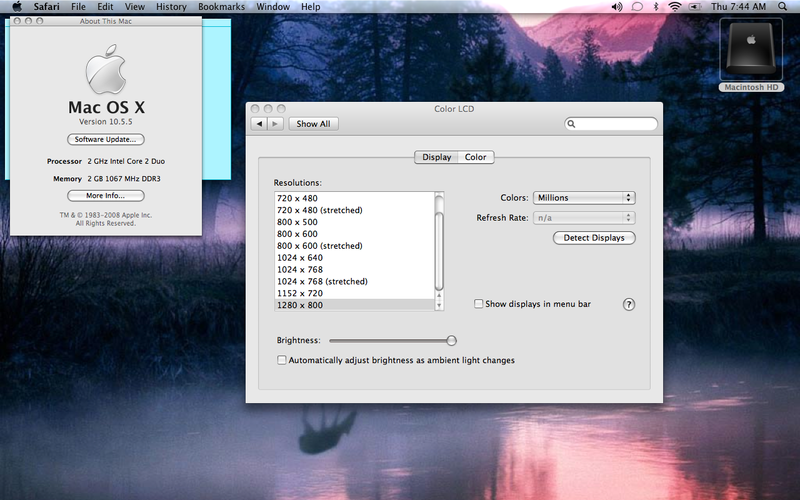
Task: Click the volume icon in menu bar
Action: coord(617,7)
